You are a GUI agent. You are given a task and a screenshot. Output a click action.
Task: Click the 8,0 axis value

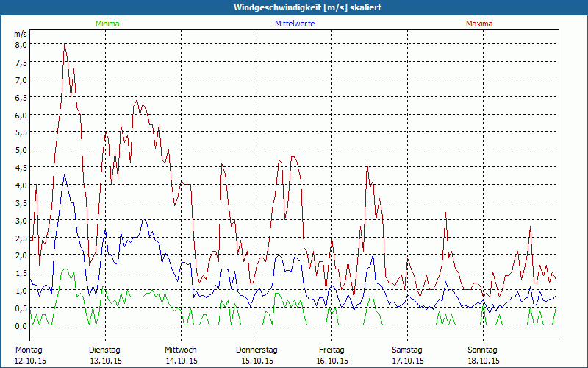tap(21, 45)
